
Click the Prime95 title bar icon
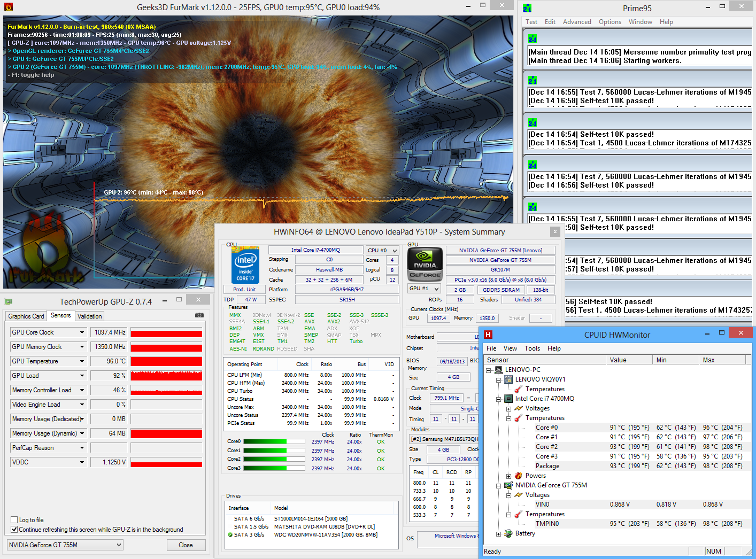click(527, 8)
